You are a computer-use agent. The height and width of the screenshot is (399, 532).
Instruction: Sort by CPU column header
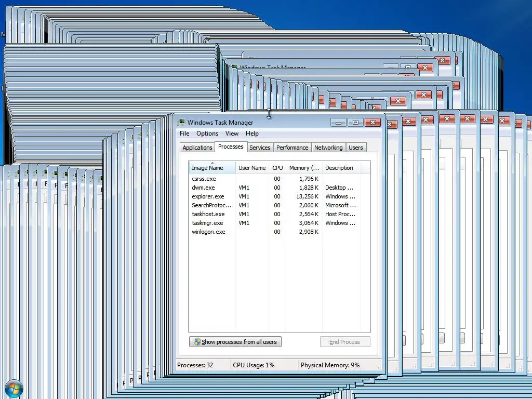tap(277, 168)
